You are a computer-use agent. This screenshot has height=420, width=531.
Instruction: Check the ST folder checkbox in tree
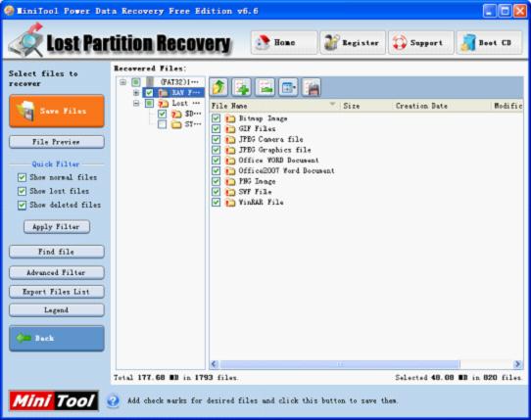point(163,124)
